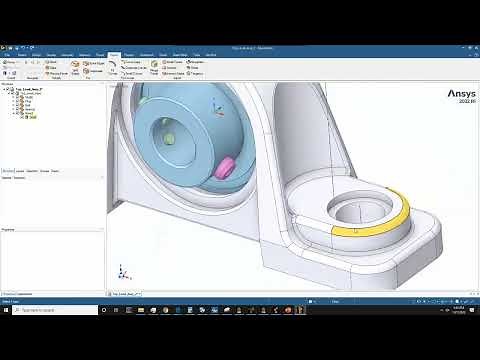The height and width of the screenshot is (360, 480).
Task: Select the Bearing item in structure tree
Action: tap(30, 109)
